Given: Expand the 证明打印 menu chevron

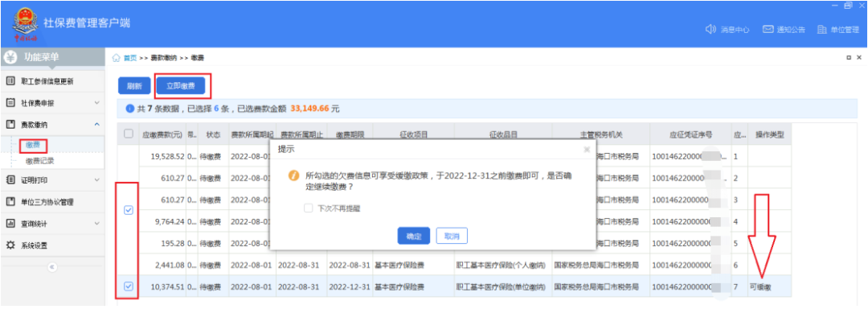Looking at the screenshot, I should (x=97, y=179).
